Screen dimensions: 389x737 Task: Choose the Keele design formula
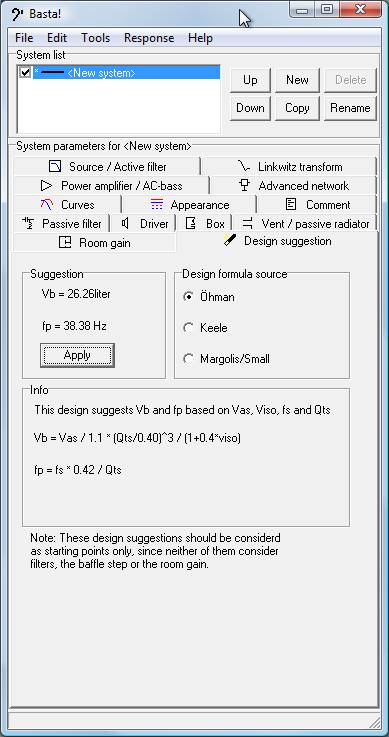[x=188, y=328]
